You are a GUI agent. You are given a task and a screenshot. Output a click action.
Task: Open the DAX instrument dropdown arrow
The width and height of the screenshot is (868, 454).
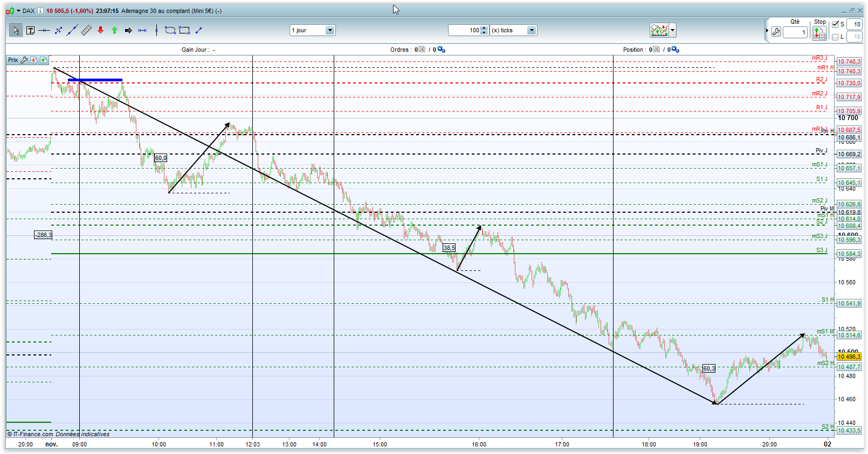18,11
